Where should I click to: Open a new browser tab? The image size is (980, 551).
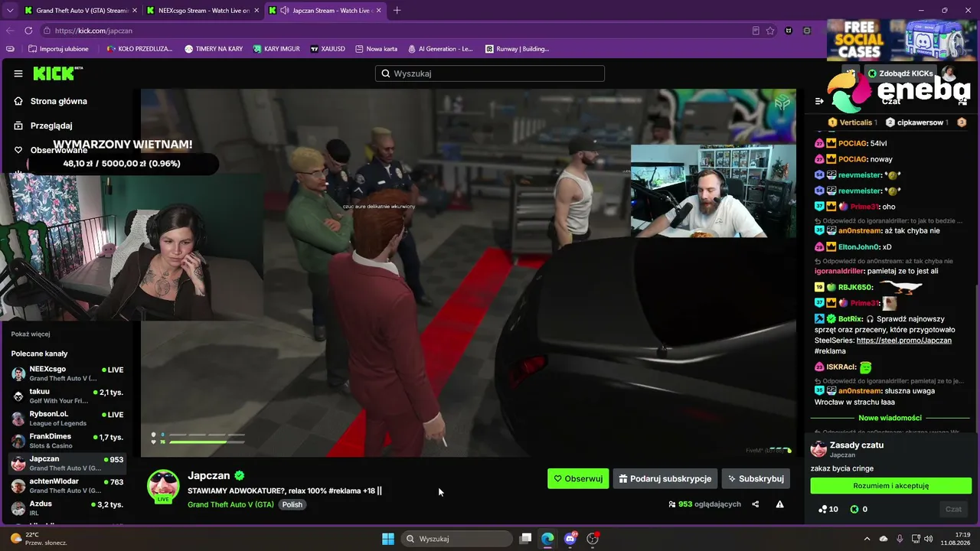point(397,11)
